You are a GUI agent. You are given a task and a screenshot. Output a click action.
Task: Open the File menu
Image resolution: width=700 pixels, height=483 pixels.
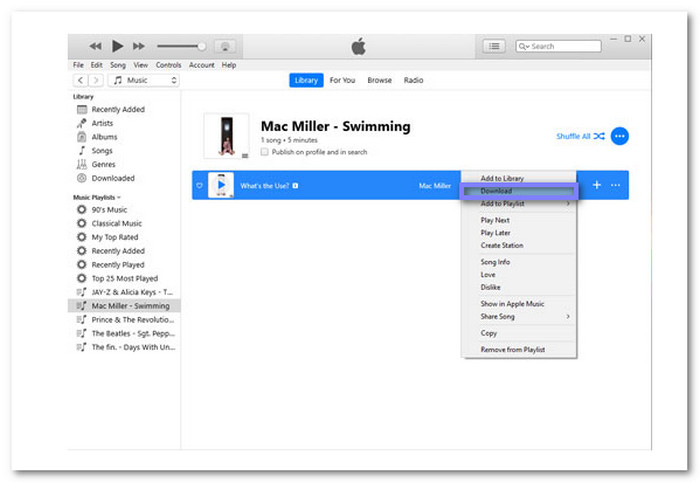click(78, 65)
